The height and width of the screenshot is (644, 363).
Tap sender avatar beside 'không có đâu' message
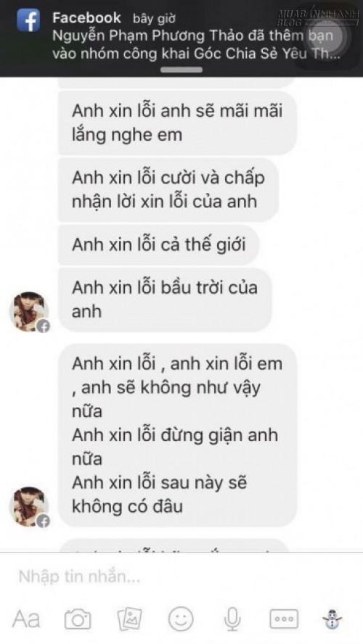point(29,507)
